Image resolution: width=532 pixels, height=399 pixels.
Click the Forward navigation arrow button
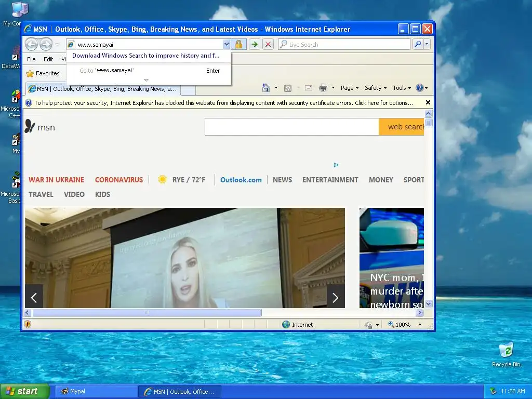(x=46, y=44)
